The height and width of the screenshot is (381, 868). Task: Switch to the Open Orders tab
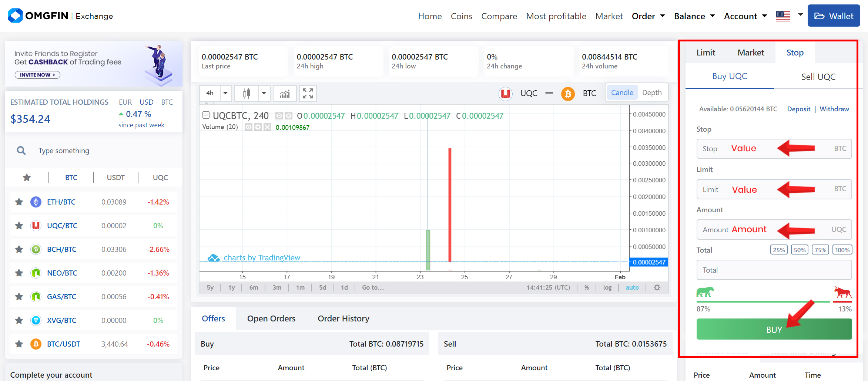point(271,318)
